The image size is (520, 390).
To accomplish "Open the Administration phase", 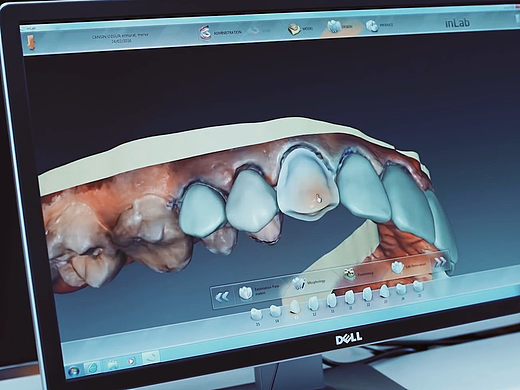I will 221,33.
